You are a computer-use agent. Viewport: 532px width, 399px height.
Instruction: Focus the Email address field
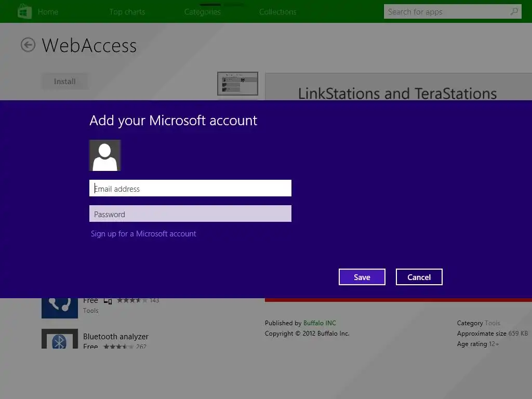click(x=190, y=188)
